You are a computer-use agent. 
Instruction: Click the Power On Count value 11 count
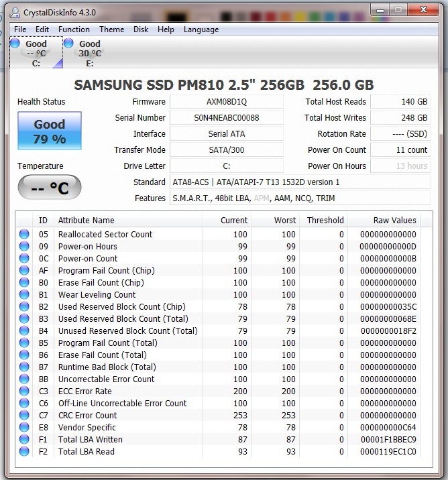click(400, 150)
